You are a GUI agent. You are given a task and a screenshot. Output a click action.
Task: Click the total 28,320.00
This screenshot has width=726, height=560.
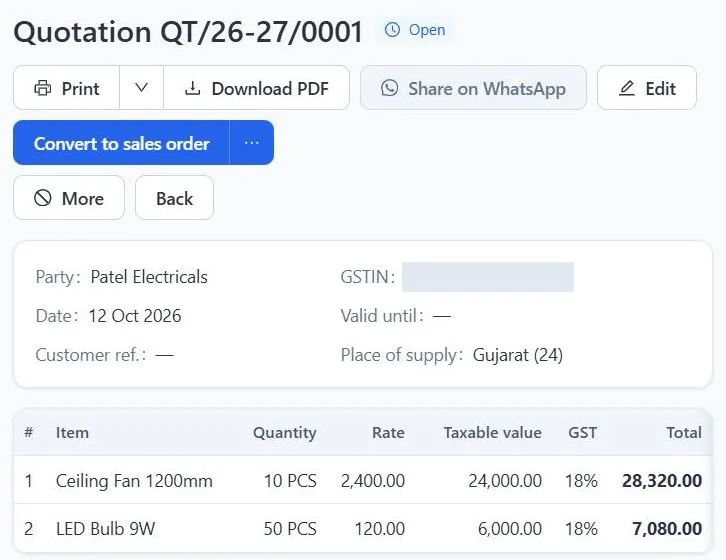tap(662, 481)
